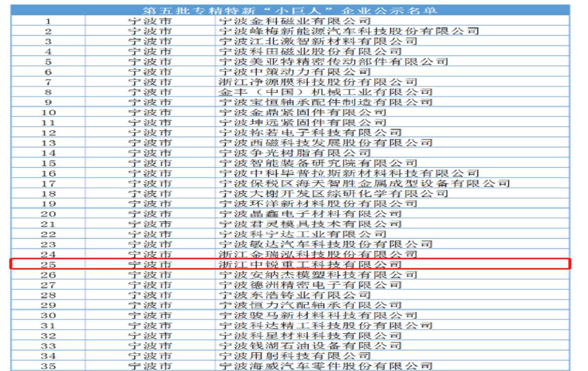Select 宁波坤远紧固件有限公司 cell
This screenshot has height=371, width=588.
[303, 123]
